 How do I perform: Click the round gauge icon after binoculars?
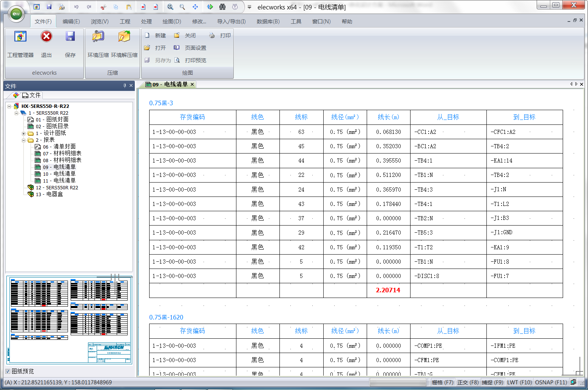[x=235, y=7]
